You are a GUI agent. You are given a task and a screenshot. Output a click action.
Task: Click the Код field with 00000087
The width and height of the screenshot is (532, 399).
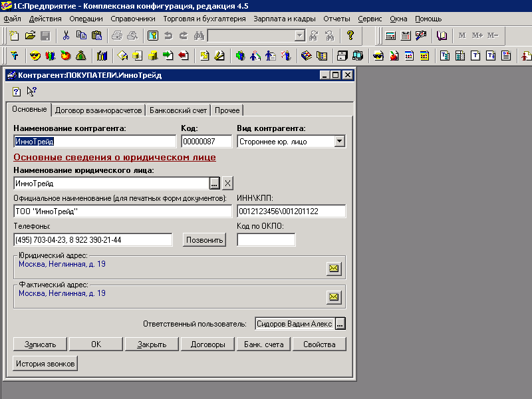click(x=207, y=142)
